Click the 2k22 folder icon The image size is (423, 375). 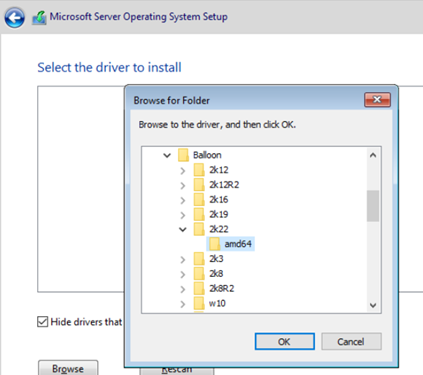coord(199,229)
